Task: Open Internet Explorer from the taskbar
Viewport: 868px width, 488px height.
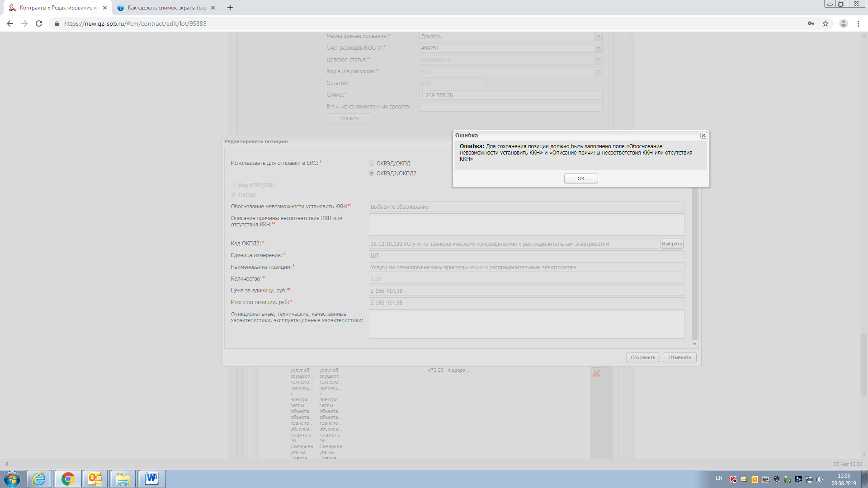Action: tap(39, 479)
